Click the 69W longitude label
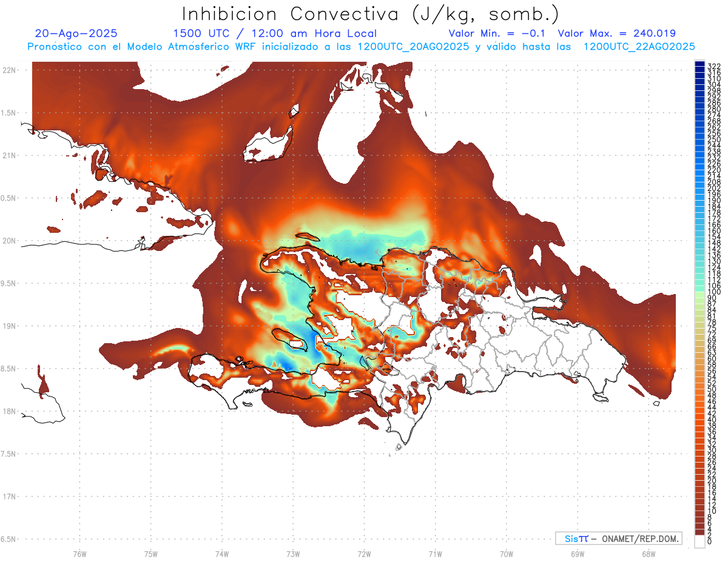Image resolution: width=728 pixels, height=562 pixels. pyautogui.click(x=578, y=554)
